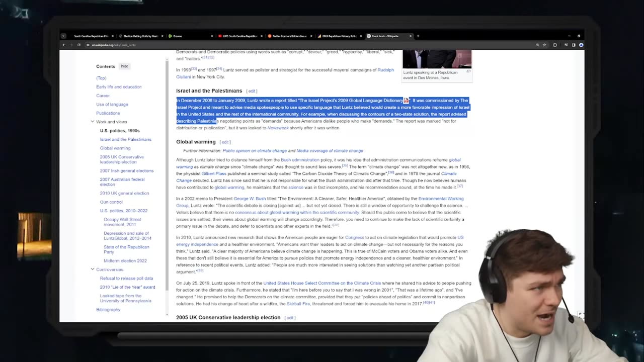Click the enlarge icon under the photo caption
This screenshot has width=644, height=362.
pyautogui.click(x=468, y=72)
